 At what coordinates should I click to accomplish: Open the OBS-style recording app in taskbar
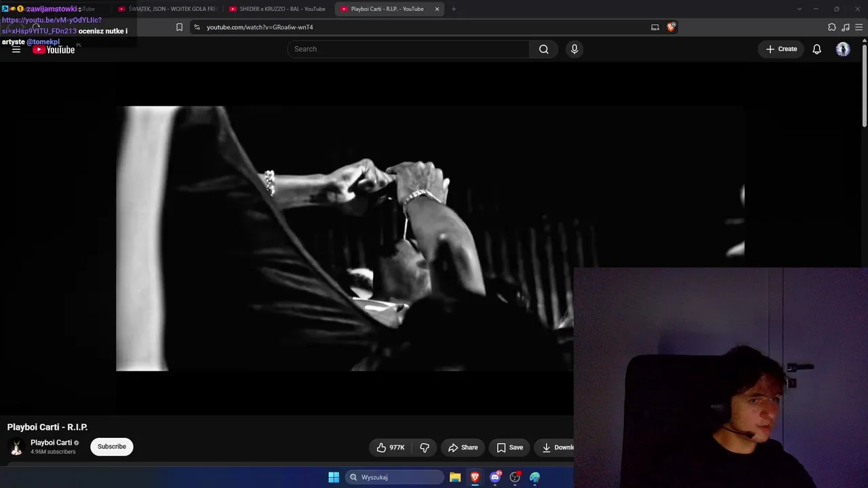pyautogui.click(x=515, y=477)
